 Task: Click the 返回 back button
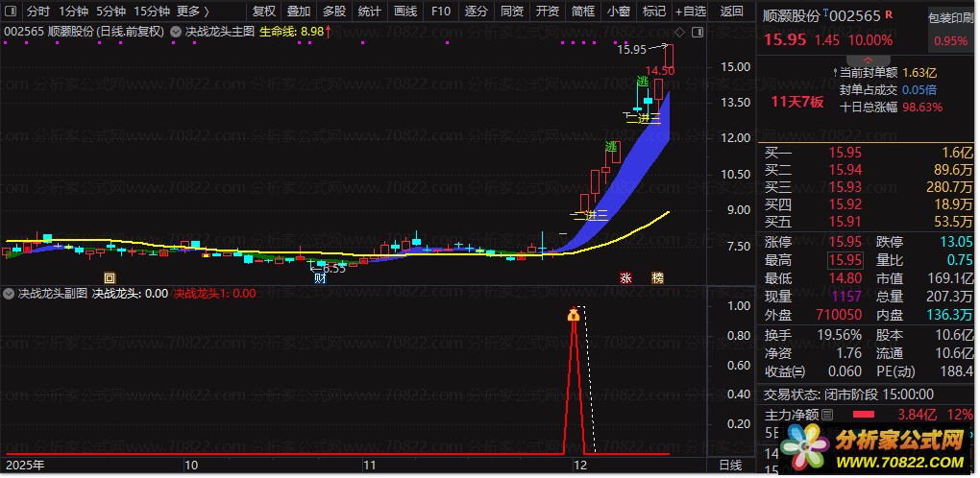(x=731, y=12)
